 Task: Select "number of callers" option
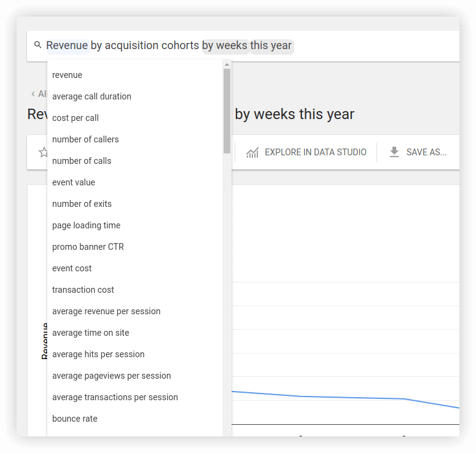click(85, 139)
